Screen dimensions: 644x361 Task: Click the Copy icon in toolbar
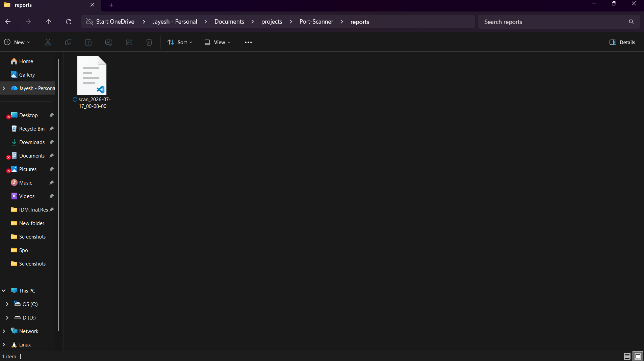point(68,42)
